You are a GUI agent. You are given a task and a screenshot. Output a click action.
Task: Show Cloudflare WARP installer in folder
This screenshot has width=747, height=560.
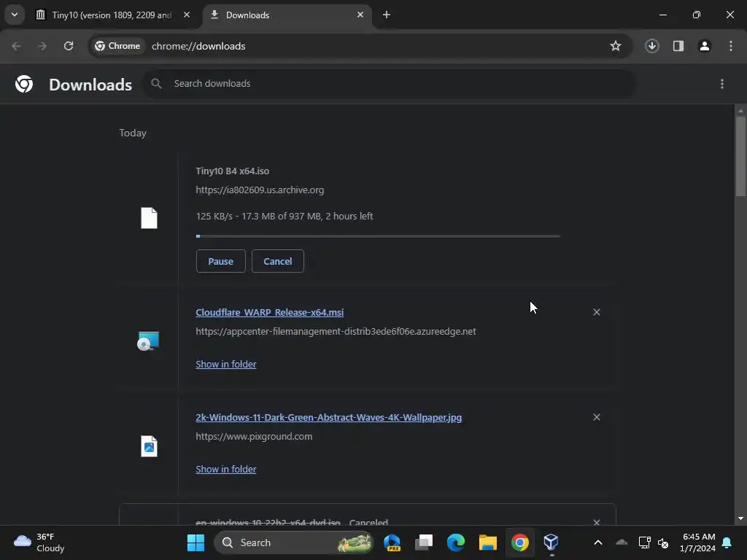[226, 365]
